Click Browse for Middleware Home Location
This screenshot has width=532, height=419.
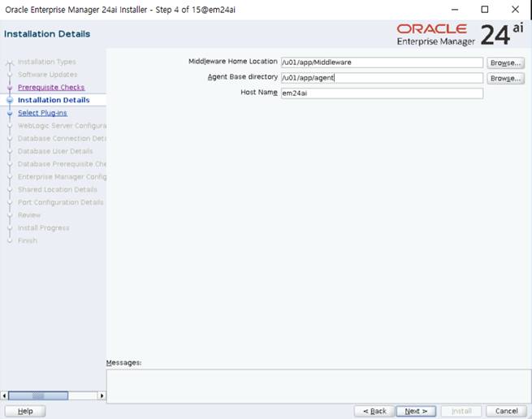(505, 63)
